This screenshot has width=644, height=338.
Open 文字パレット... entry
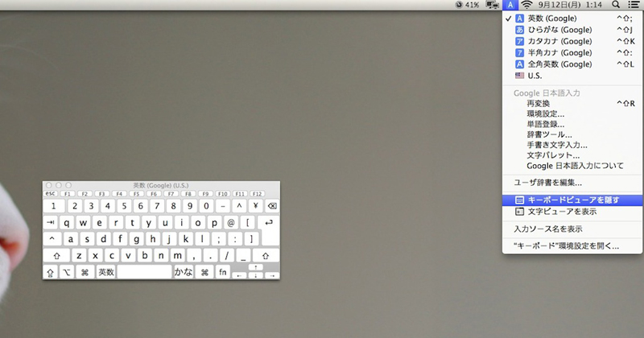pyautogui.click(x=572, y=155)
